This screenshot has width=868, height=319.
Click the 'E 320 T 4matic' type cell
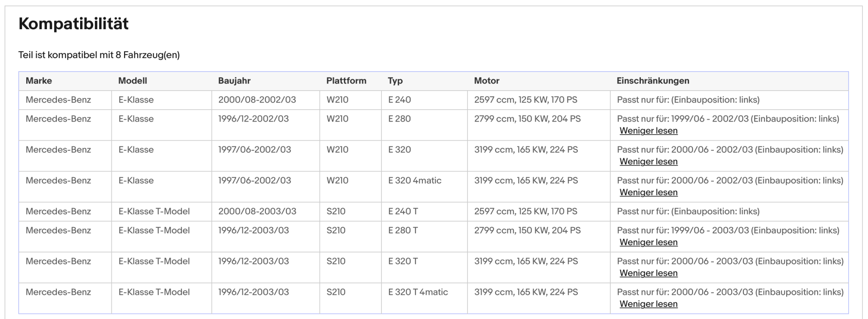418,292
